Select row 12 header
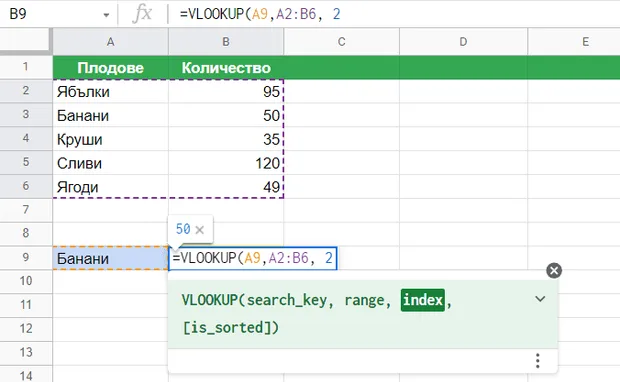The image size is (620, 382). [26, 329]
